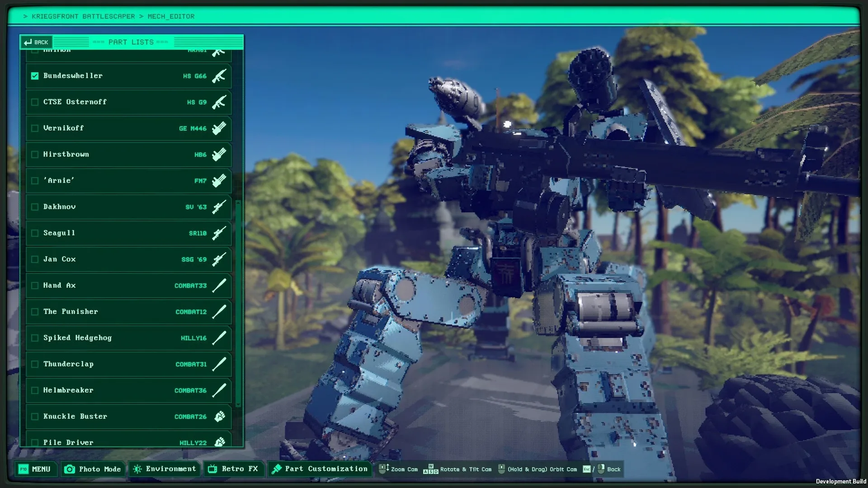Check the Thunderclap COMBAT31 checkbox
The height and width of the screenshot is (488, 868).
[x=35, y=364]
